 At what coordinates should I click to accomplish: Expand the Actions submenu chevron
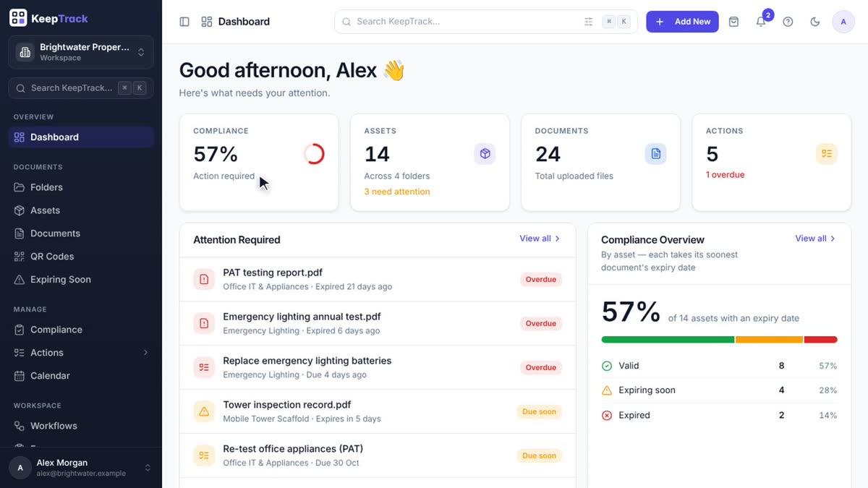[x=145, y=353]
